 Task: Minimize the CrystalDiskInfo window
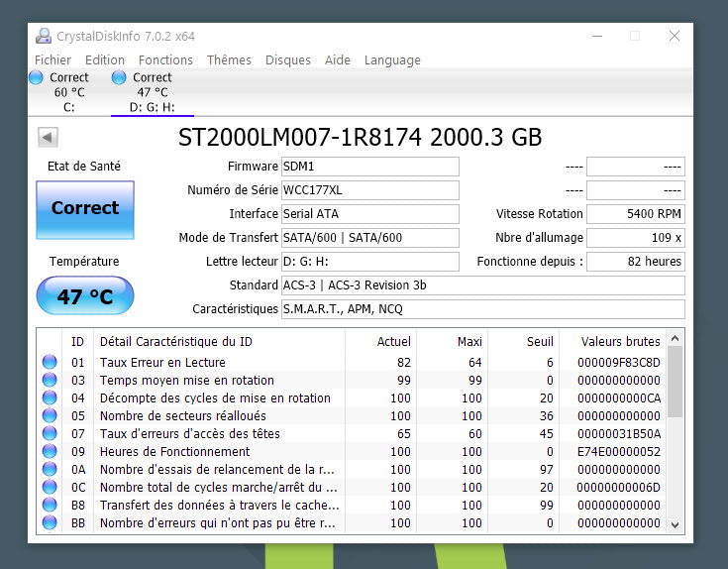pos(597,36)
